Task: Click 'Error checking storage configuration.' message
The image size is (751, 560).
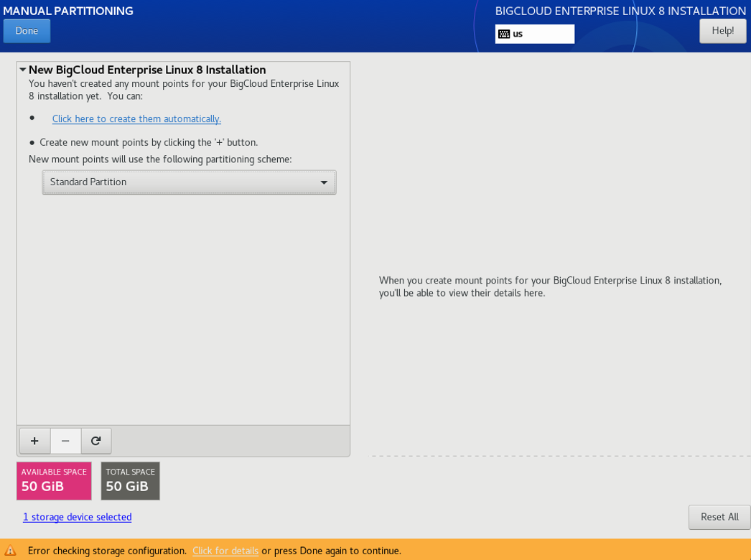Action: coord(107,551)
